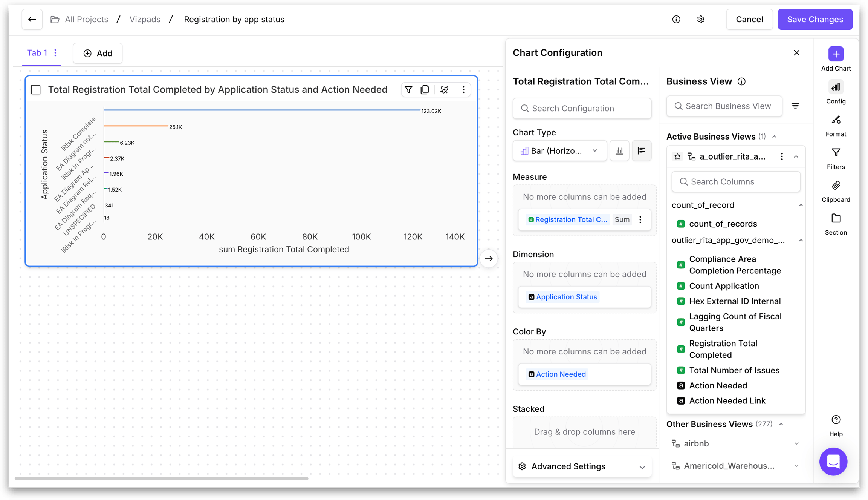The width and height of the screenshot is (868, 500).
Task: Click the right arrow beside the chart
Action: [489, 259]
